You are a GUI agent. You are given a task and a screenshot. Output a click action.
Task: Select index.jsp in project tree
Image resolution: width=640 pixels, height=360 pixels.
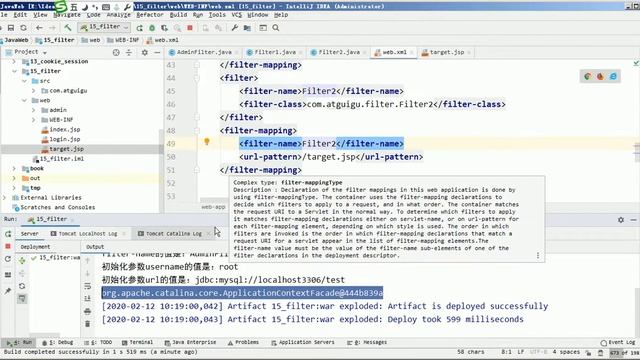coord(60,129)
